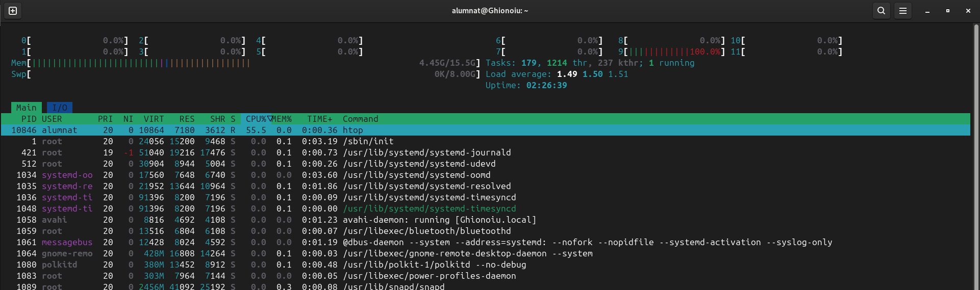
Task: Select the systemd-journald process row
Action: [426, 152]
